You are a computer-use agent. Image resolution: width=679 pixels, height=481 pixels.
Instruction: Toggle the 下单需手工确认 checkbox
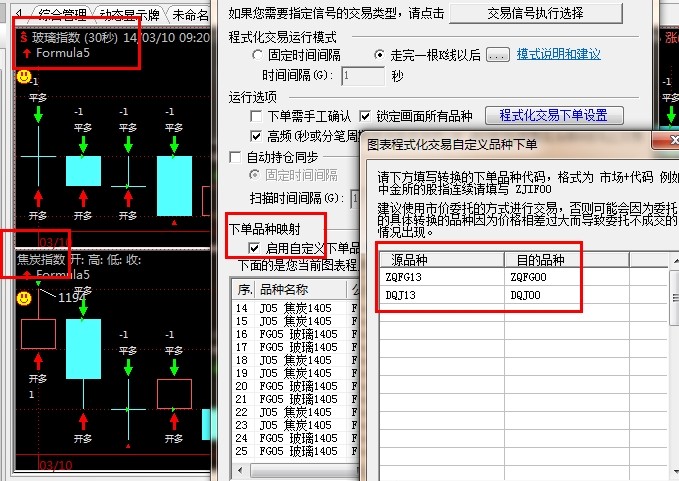coord(256,116)
